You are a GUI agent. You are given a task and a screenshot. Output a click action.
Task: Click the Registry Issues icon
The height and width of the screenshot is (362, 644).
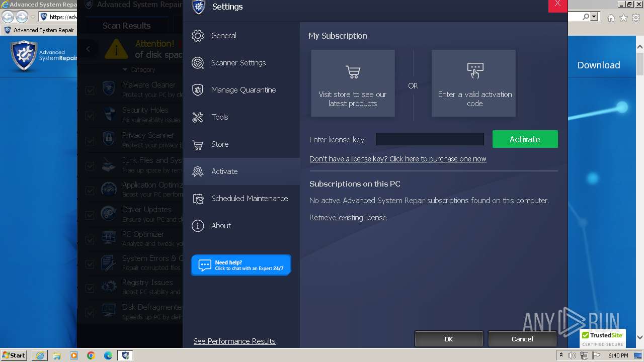[x=109, y=287]
